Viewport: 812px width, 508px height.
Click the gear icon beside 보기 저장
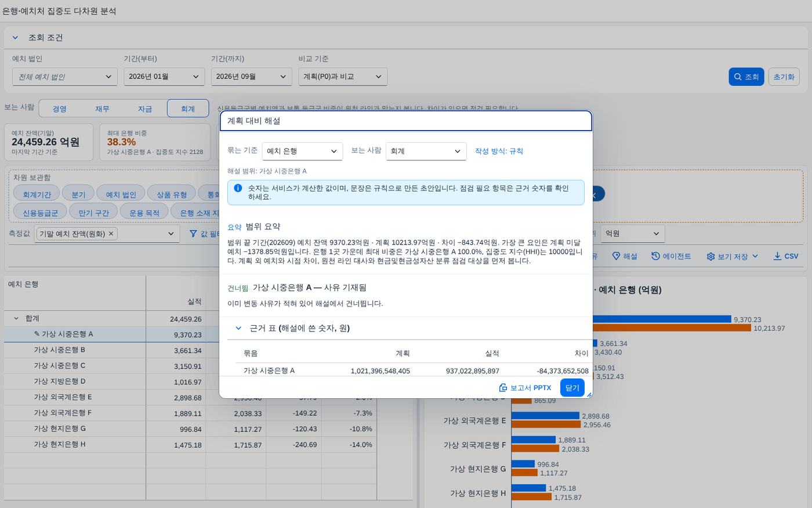coord(710,256)
